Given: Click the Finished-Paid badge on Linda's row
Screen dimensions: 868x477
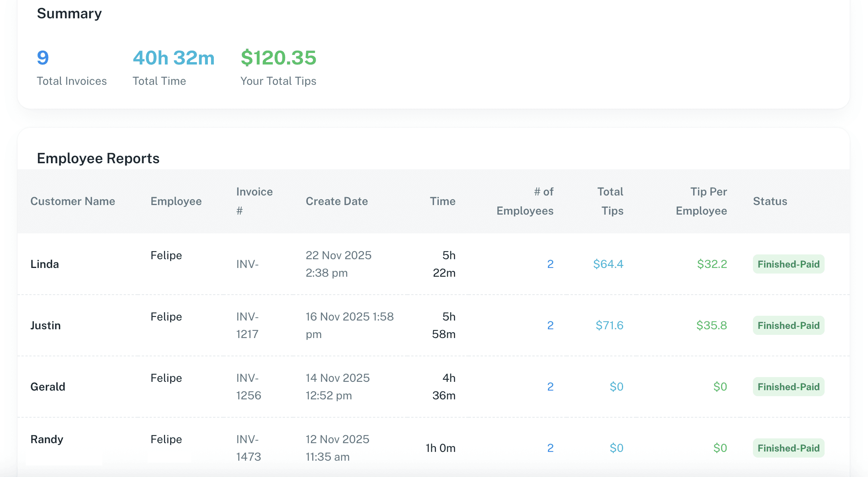Looking at the screenshot, I should 788,264.
